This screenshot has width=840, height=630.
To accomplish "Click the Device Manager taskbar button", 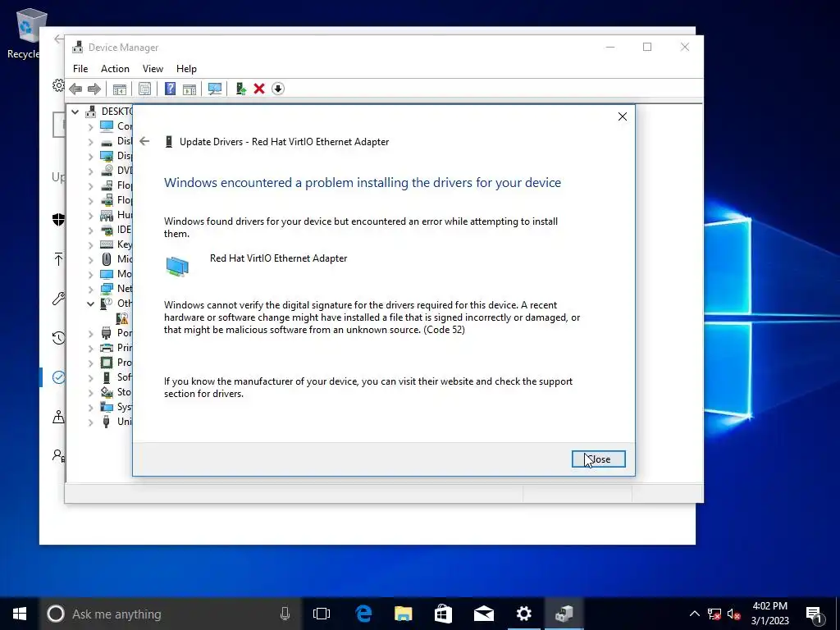I will point(564,614).
